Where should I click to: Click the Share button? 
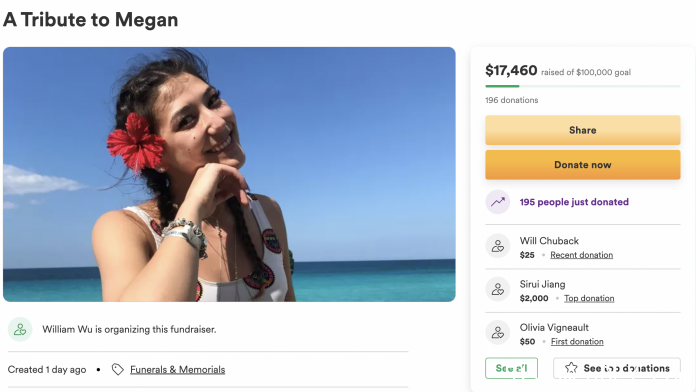click(x=582, y=130)
